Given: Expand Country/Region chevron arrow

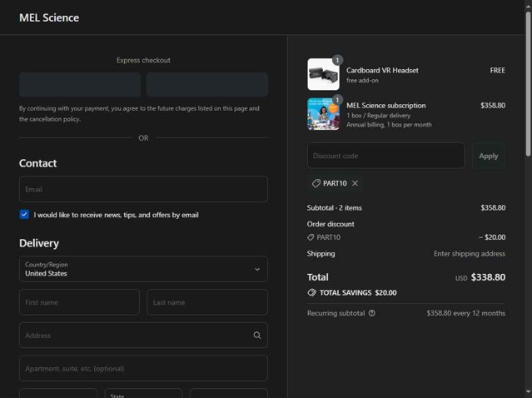Looking at the screenshot, I should (x=257, y=269).
